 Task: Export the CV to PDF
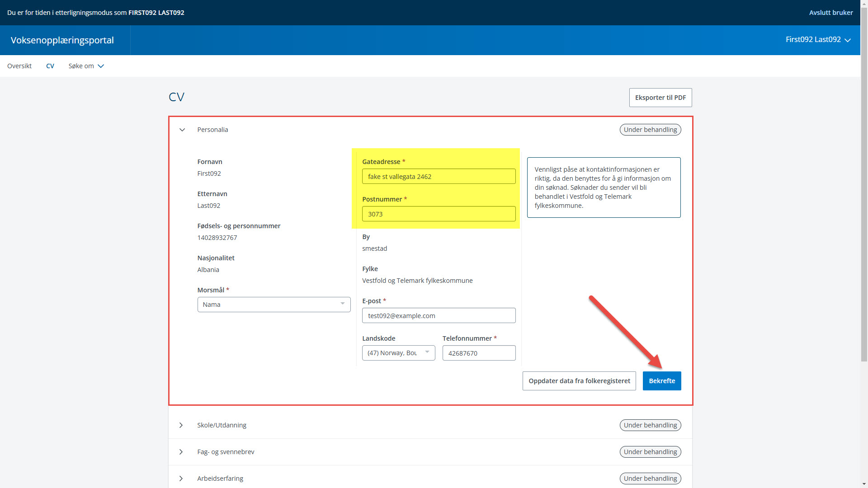[x=660, y=98]
